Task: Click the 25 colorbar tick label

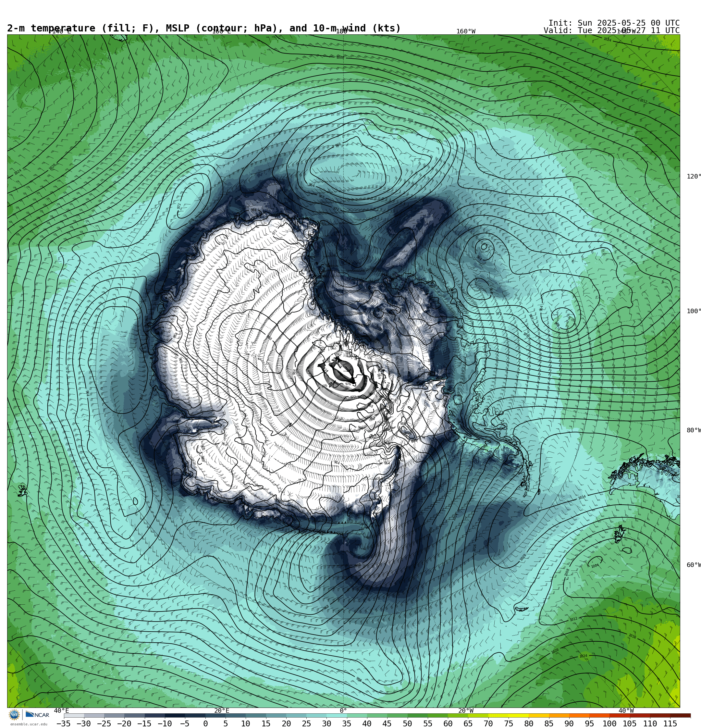Action: (306, 723)
